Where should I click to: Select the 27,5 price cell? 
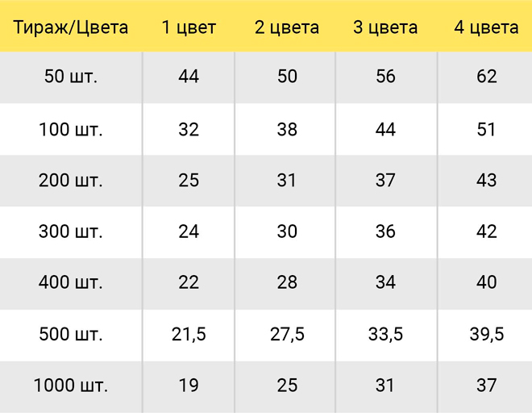(287, 334)
